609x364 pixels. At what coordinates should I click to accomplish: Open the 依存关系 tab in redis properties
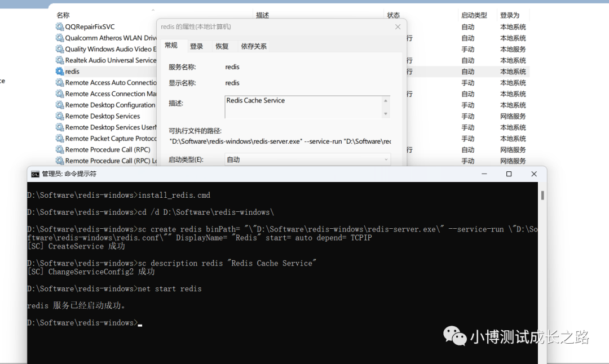tap(254, 46)
